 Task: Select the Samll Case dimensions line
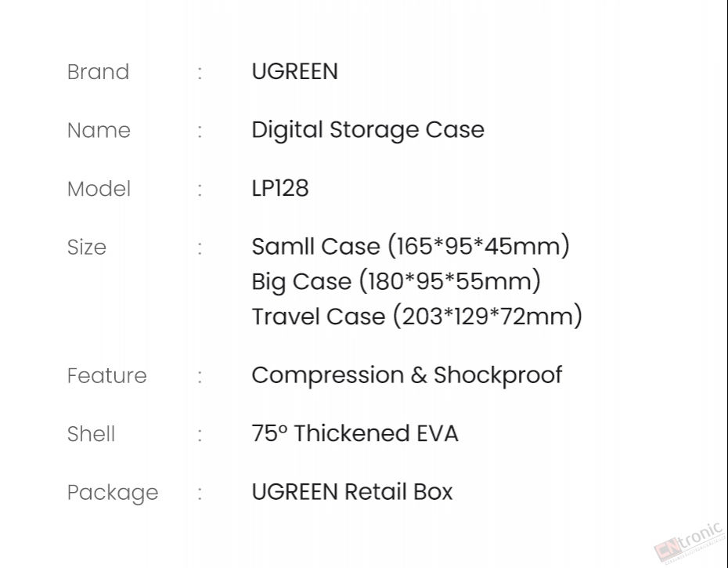pos(410,246)
